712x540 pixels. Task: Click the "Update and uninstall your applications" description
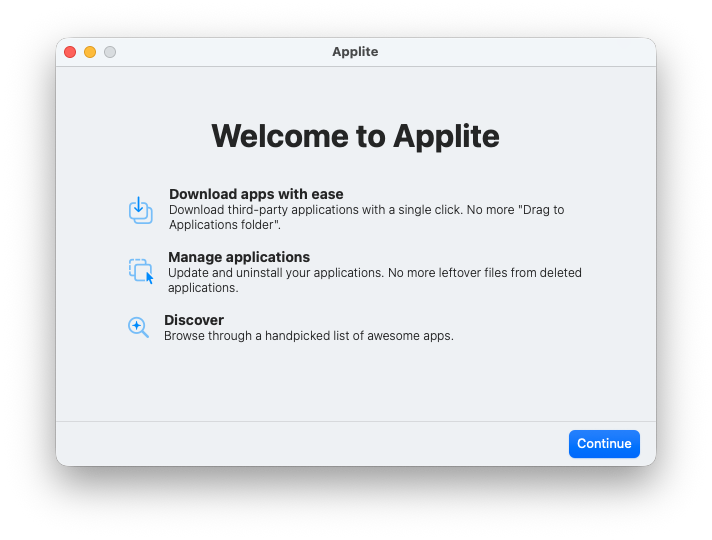tap(375, 280)
